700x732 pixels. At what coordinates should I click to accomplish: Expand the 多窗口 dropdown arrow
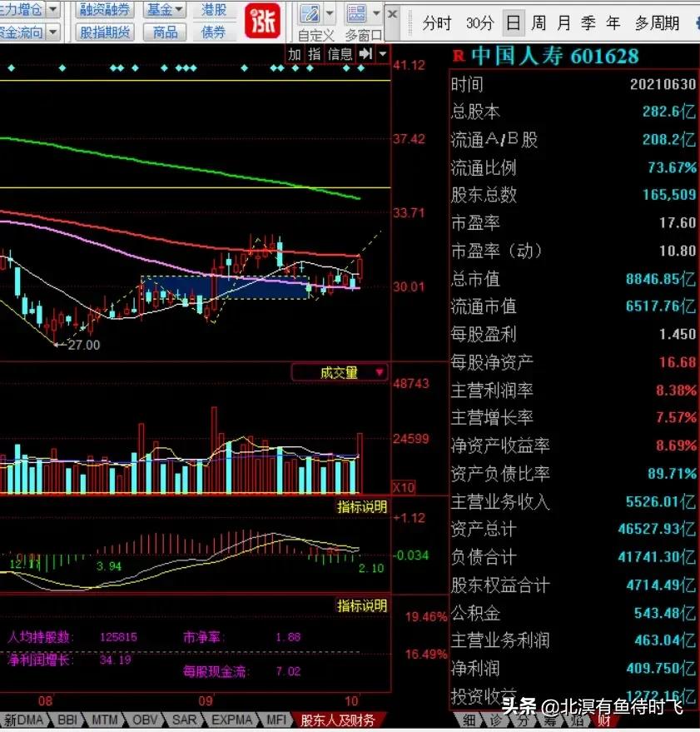pyautogui.click(x=376, y=13)
